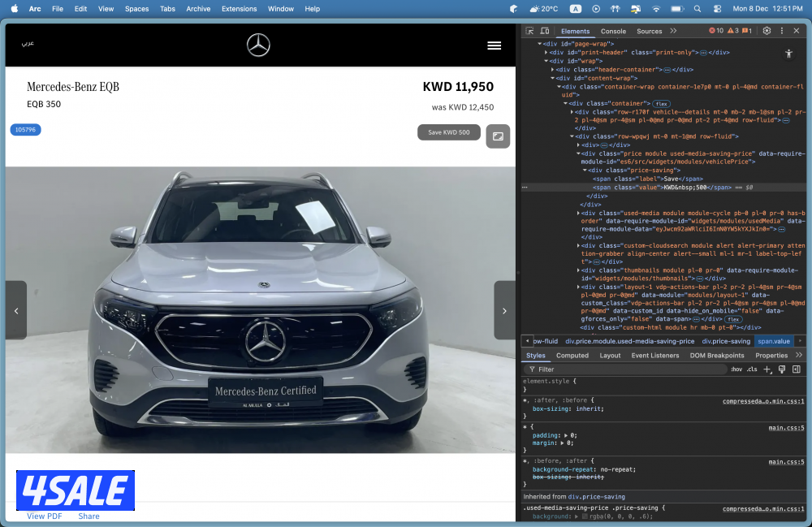Toggle the :hov element state panel
The width and height of the screenshot is (812, 527).
(736, 369)
